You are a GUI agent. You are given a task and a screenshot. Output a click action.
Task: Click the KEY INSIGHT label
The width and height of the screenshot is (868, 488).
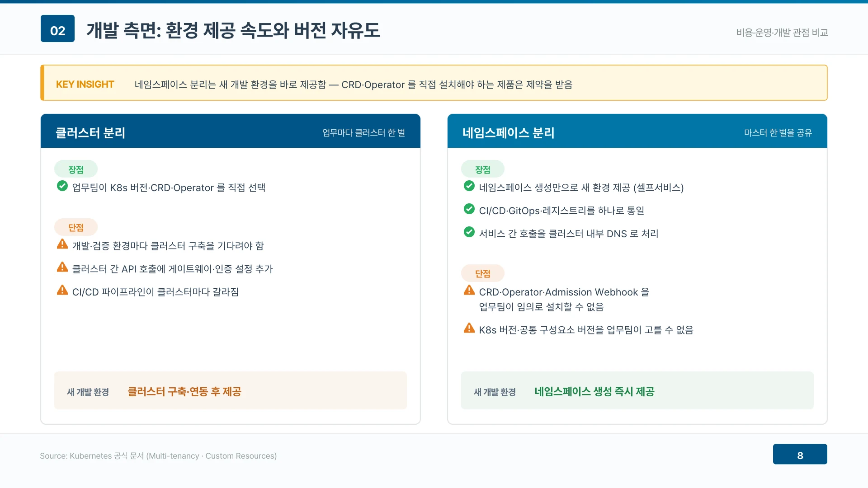click(x=85, y=84)
